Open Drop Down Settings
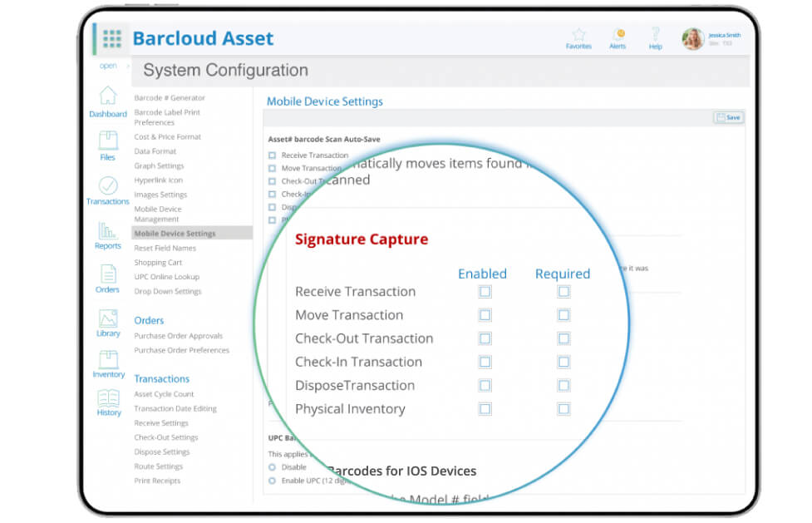 (x=168, y=291)
